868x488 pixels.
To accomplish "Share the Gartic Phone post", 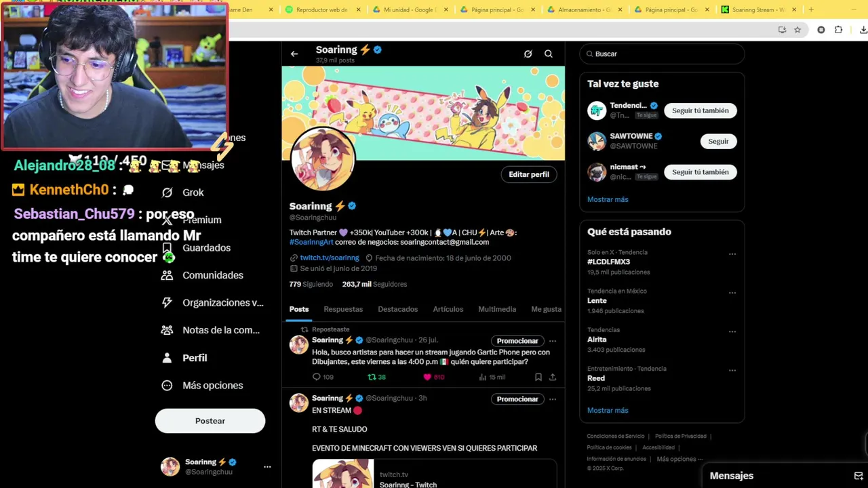I will tap(553, 377).
